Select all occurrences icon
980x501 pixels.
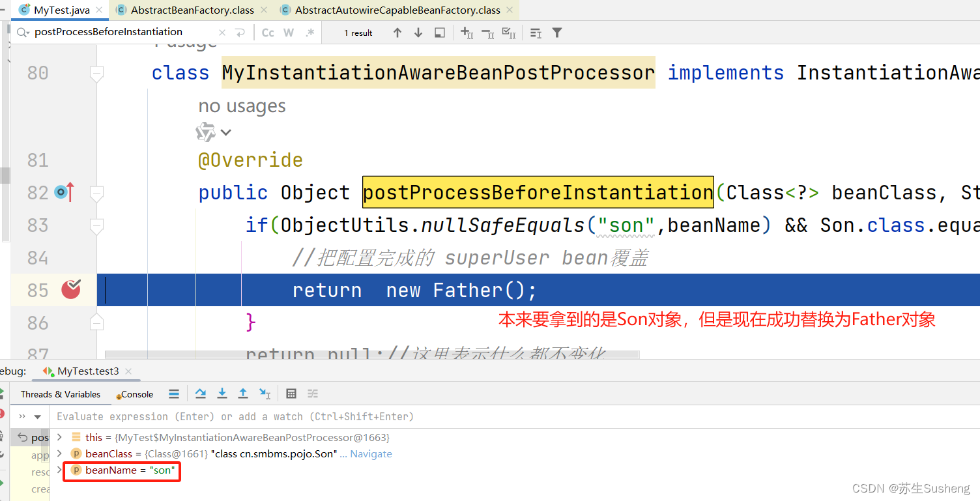click(509, 33)
